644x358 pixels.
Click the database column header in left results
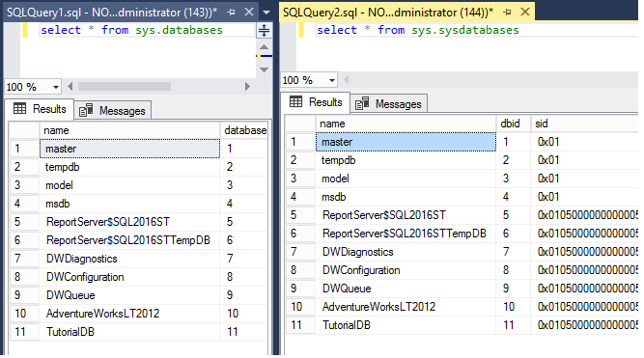245,130
